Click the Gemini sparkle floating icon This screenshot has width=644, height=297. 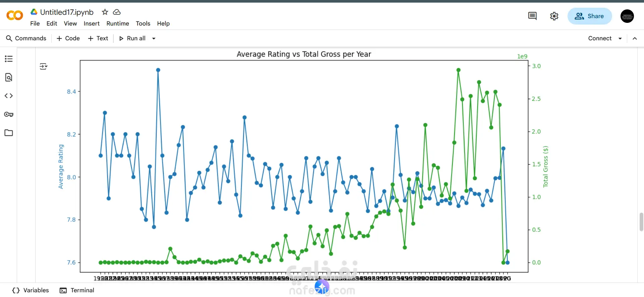322,287
